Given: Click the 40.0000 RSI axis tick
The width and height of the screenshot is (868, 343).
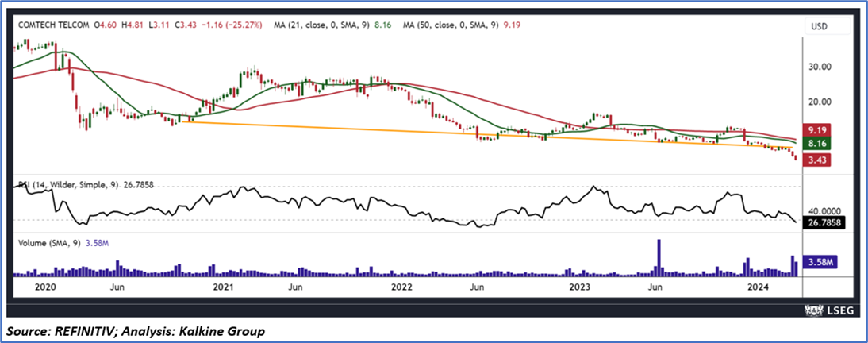Looking at the screenshot, I should pos(825,212).
